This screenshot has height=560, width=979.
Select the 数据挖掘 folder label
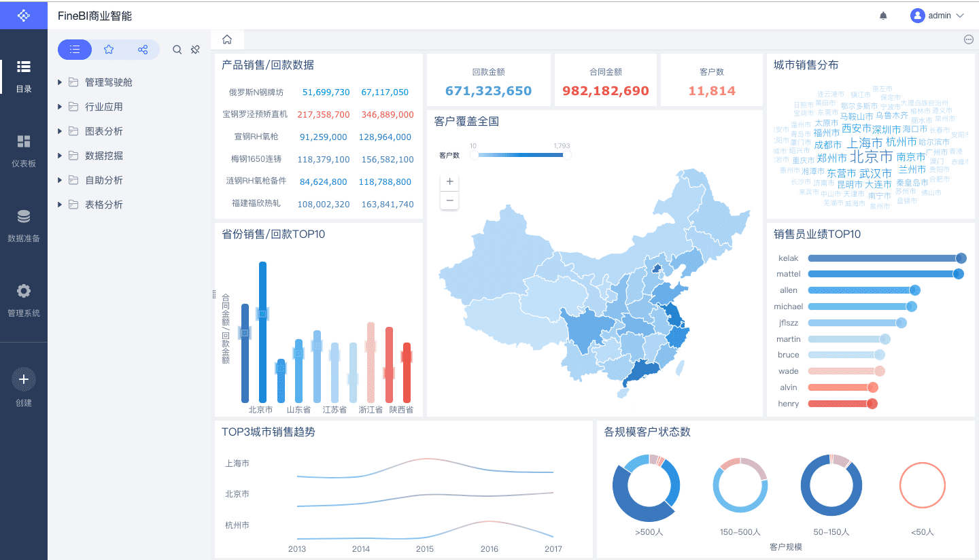104,156
